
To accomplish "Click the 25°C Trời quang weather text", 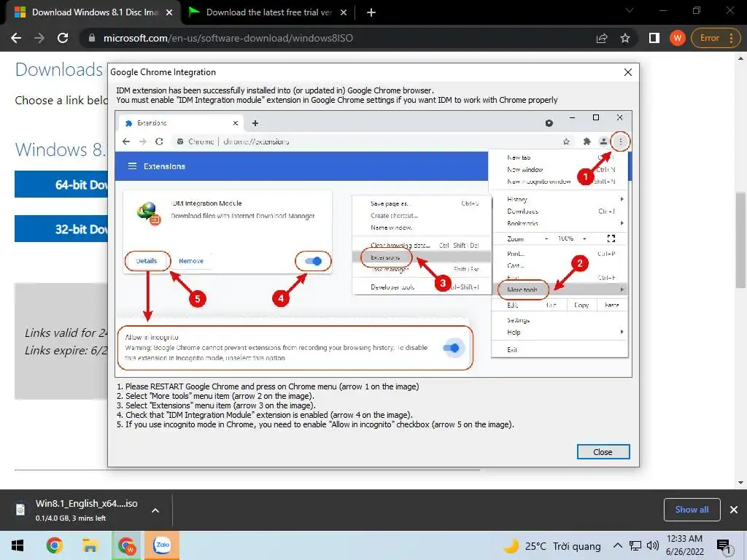I will pos(562,546).
